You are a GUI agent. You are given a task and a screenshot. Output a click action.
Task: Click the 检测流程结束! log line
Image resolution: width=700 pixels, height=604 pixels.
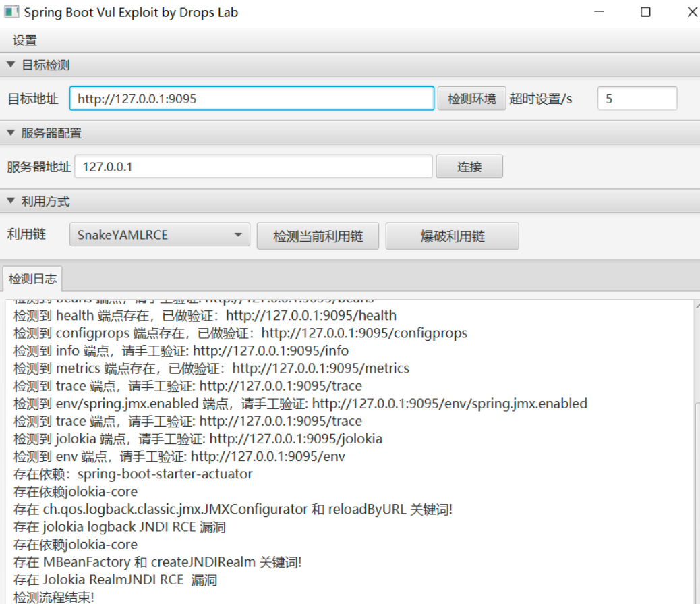(x=53, y=597)
